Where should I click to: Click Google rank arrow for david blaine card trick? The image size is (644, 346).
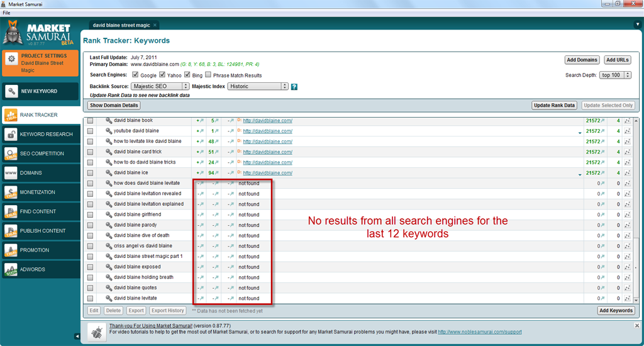coord(201,152)
